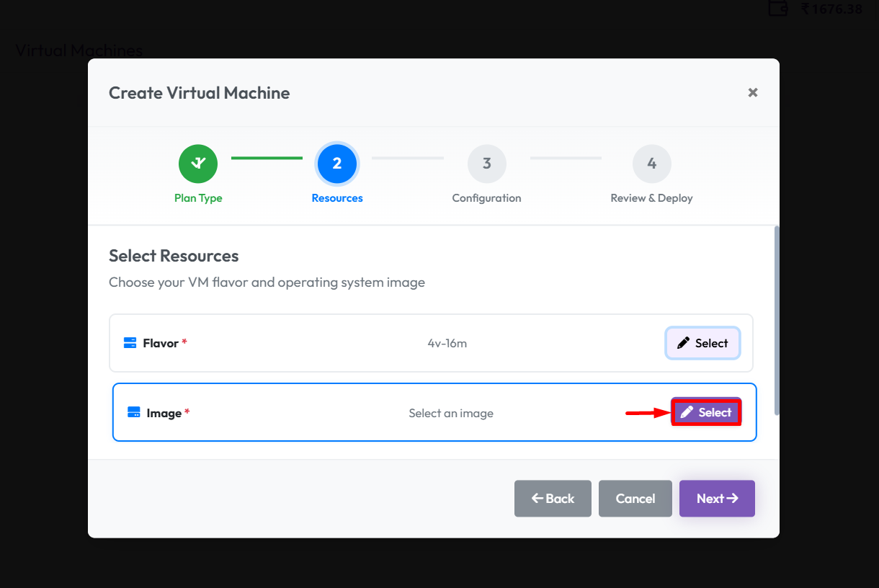Click the green Plan Type checkmark circle
879x588 pixels.
[198, 164]
